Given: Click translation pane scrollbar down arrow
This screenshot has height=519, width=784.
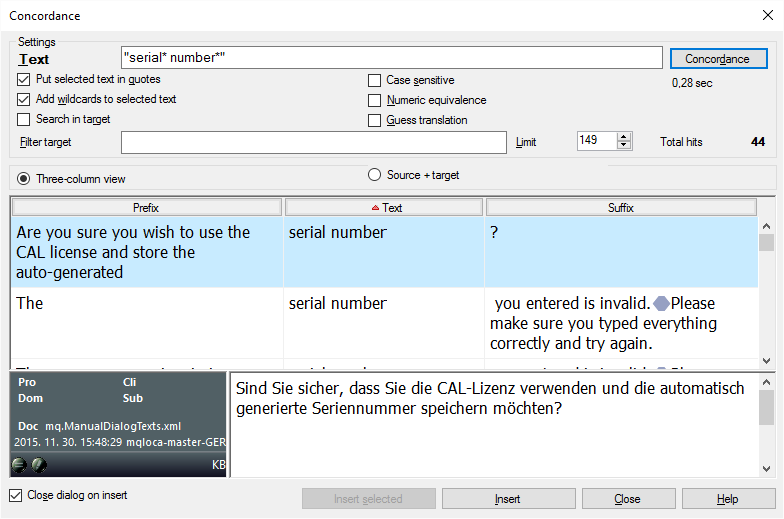Looking at the screenshot, I should [x=766, y=468].
